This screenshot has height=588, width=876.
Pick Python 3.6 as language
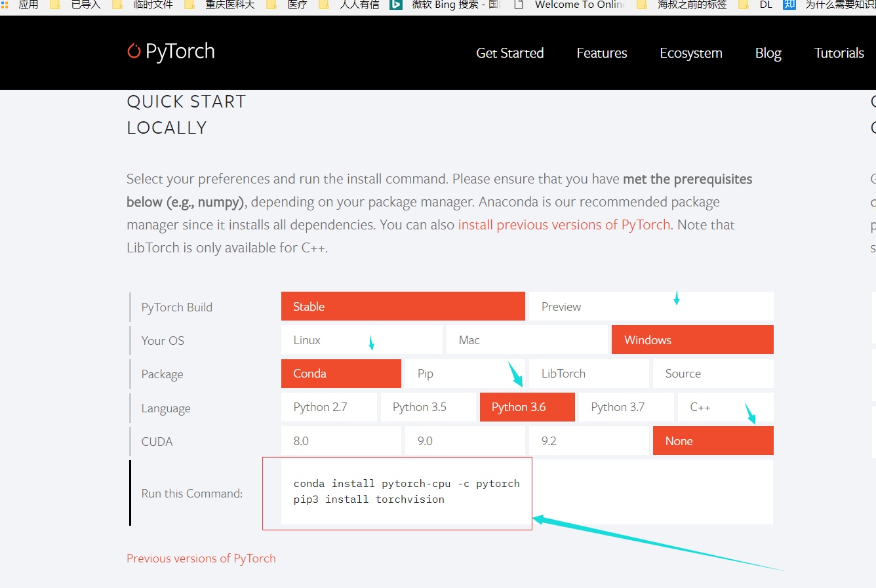(527, 407)
